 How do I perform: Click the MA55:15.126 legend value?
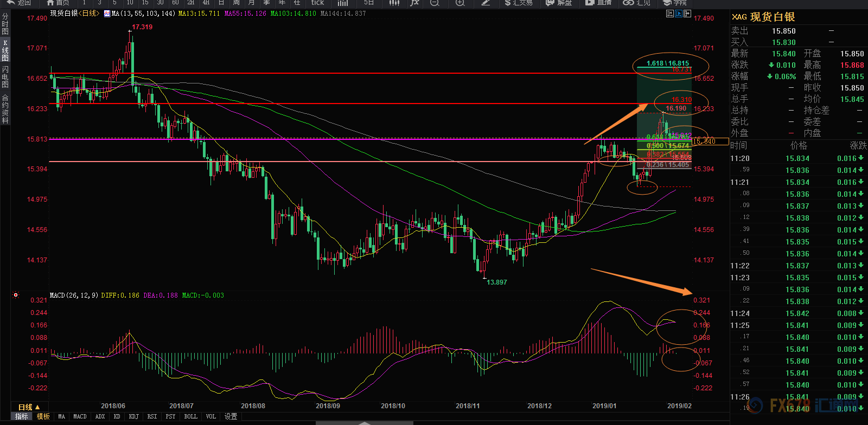pyautogui.click(x=245, y=14)
